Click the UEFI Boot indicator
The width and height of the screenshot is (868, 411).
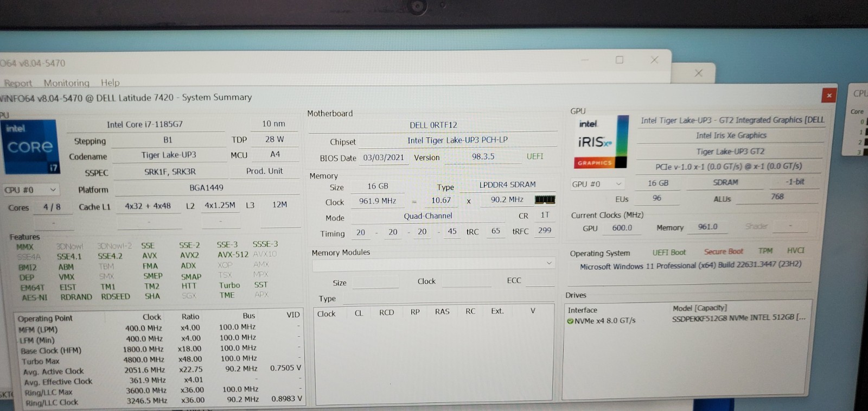click(x=669, y=252)
